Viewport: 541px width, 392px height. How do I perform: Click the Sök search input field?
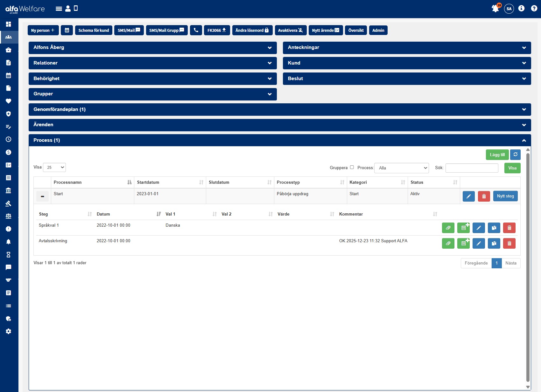(x=472, y=168)
